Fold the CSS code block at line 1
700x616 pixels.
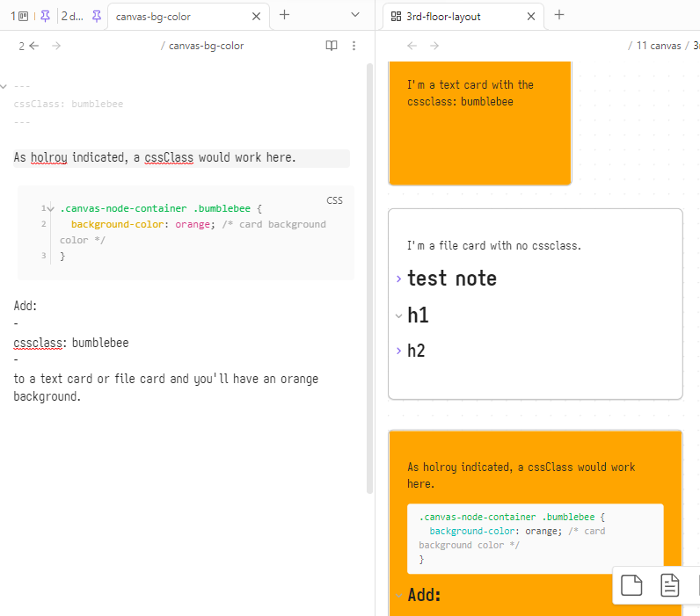click(51, 208)
